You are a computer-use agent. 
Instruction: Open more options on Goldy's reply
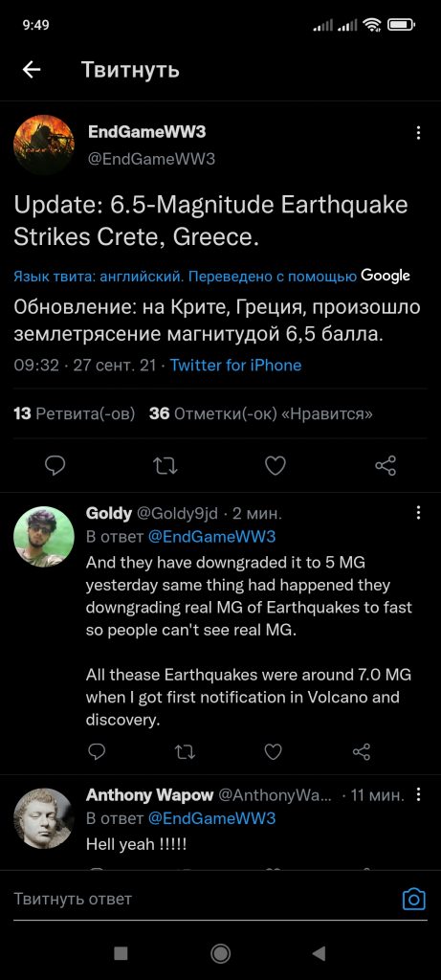coord(418,514)
